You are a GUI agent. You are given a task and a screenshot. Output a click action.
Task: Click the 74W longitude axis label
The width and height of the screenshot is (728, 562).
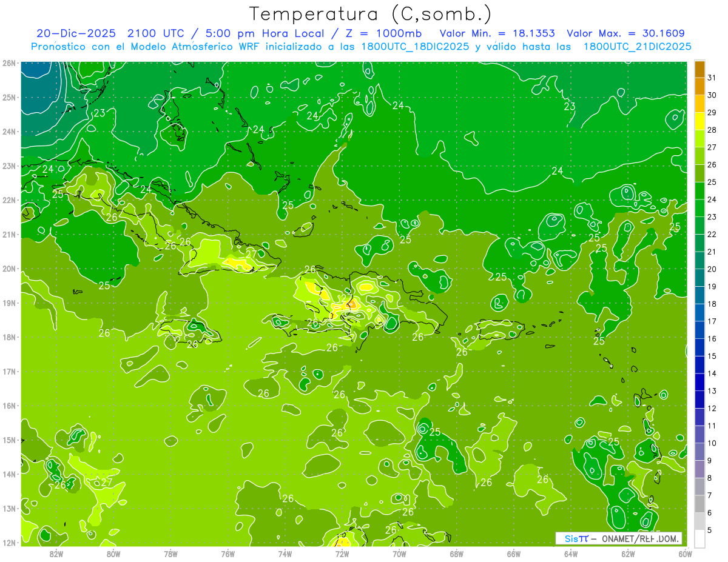[285, 553]
